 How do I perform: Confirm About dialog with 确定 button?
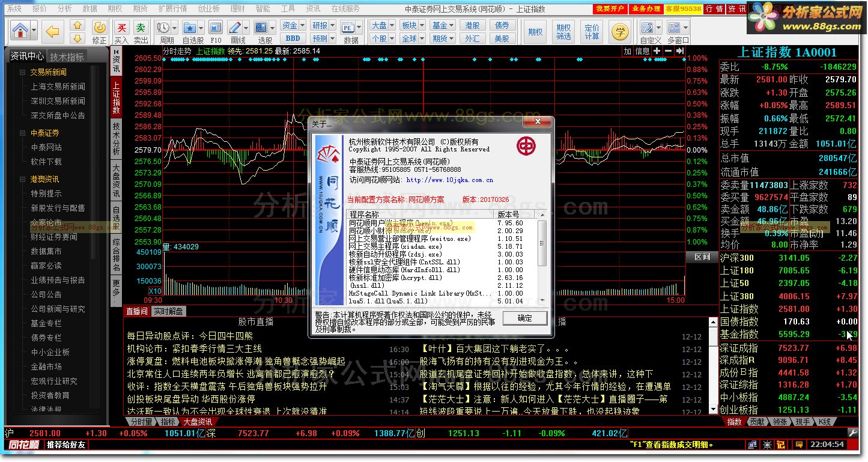tap(524, 318)
